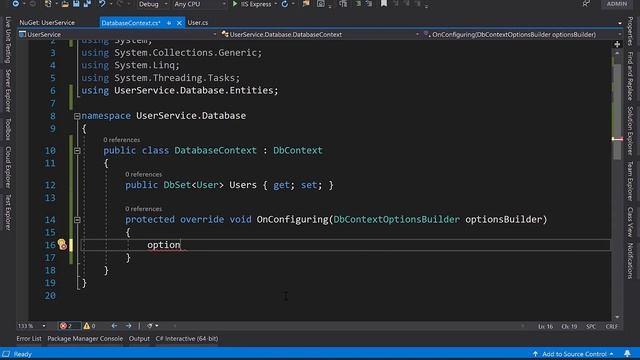Collapse the DatabaseContext class block
The width and height of the screenshot is (640, 360).
click(77, 151)
